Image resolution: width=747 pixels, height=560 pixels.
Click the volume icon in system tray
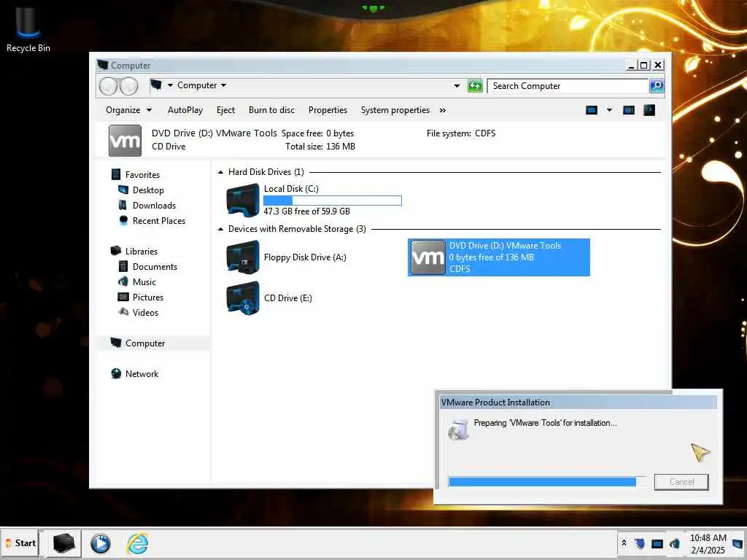[675, 543]
